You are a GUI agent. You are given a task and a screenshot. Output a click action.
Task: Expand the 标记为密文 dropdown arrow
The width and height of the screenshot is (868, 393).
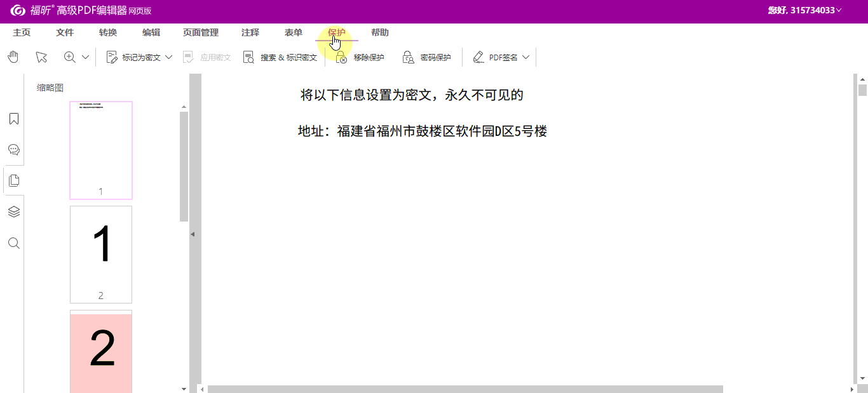coord(169,57)
